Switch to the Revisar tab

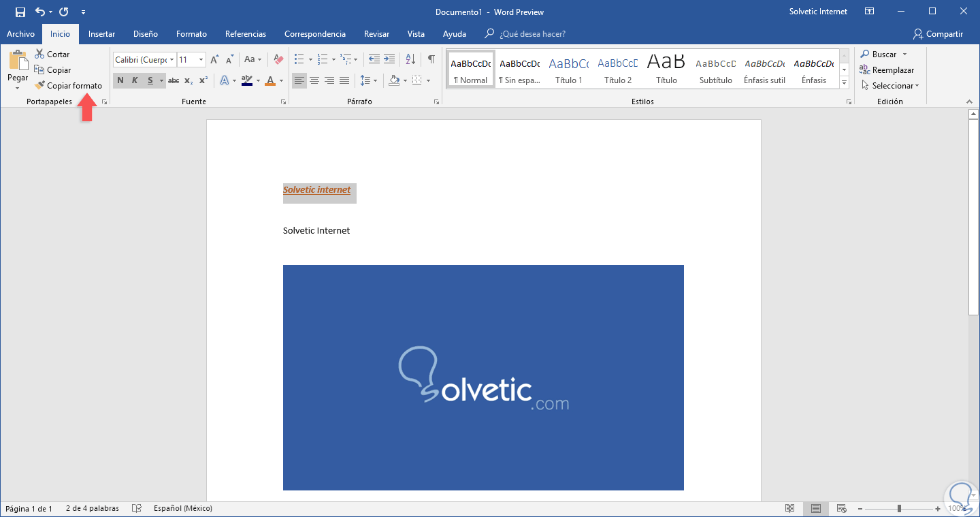pyautogui.click(x=377, y=34)
